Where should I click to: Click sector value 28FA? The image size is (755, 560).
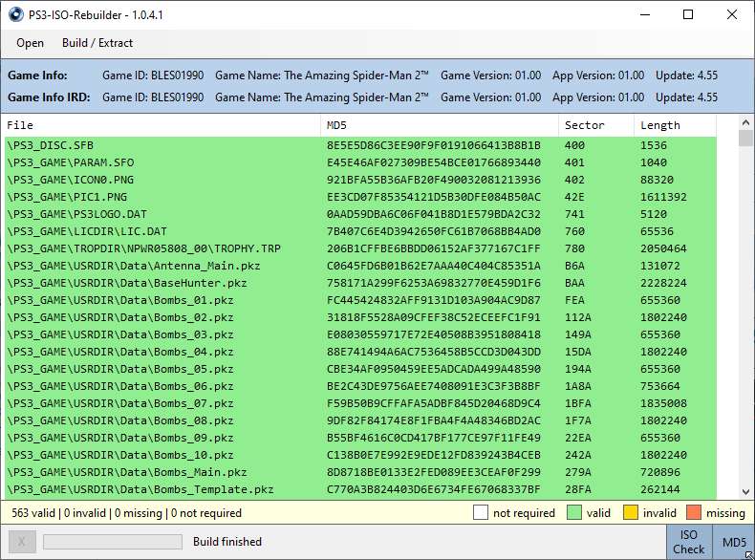point(578,489)
